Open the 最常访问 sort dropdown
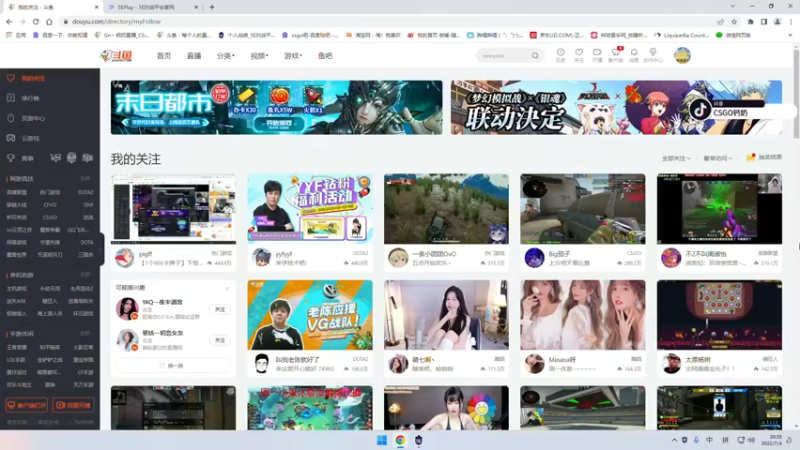The width and height of the screenshot is (800, 450). click(x=717, y=158)
